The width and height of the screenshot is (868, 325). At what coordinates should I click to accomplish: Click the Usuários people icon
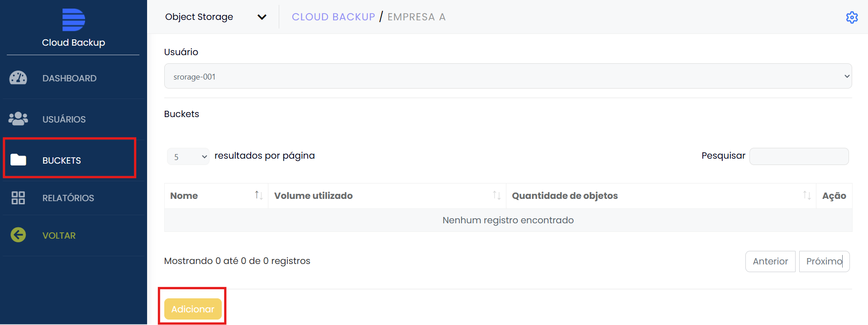[x=18, y=119]
